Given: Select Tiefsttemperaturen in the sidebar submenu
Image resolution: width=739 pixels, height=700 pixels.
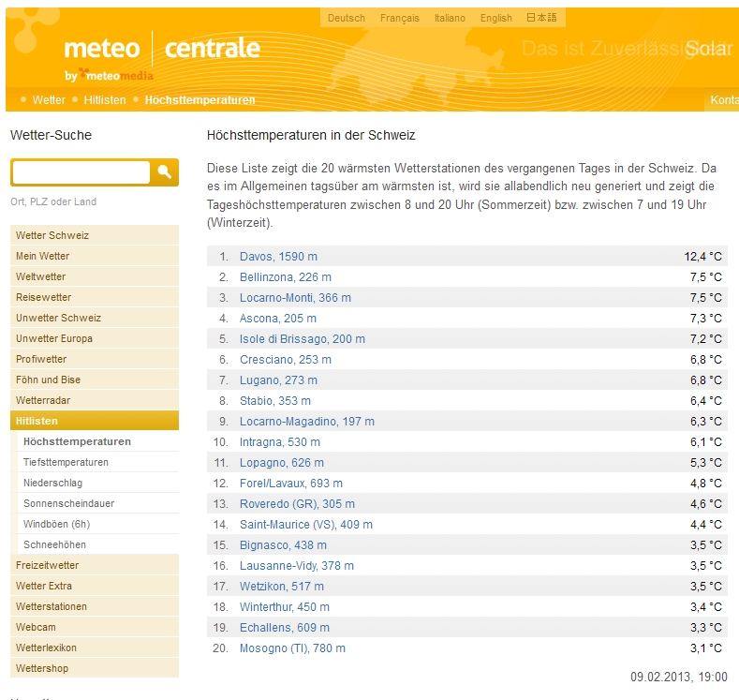Looking at the screenshot, I should tap(66, 462).
